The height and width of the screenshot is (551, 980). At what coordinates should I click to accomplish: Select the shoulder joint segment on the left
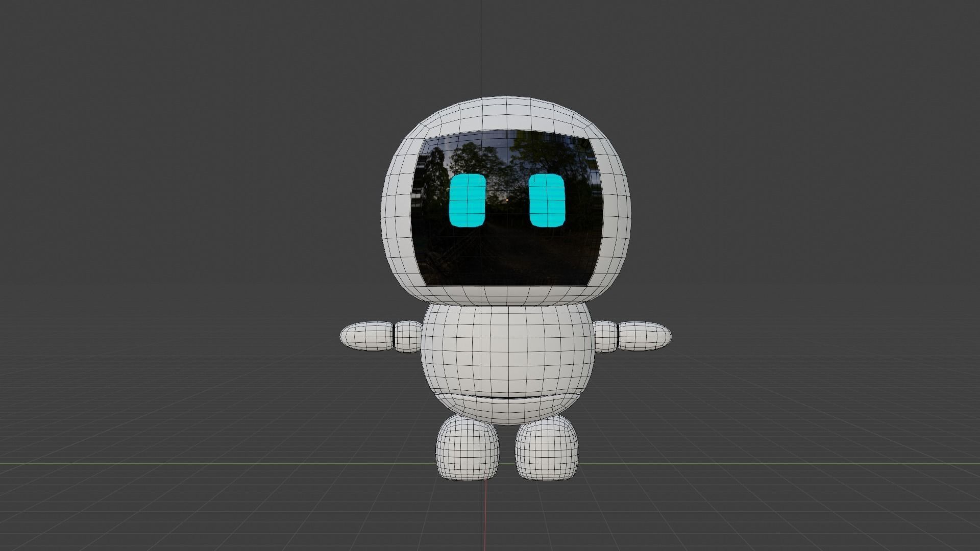[x=408, y=336]
